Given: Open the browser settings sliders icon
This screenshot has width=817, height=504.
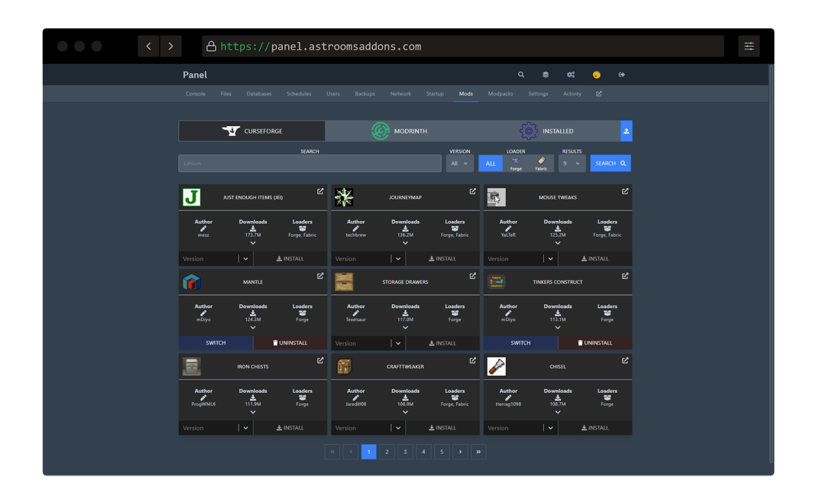Looking at the screenshot, I should (x=749, y=46).
